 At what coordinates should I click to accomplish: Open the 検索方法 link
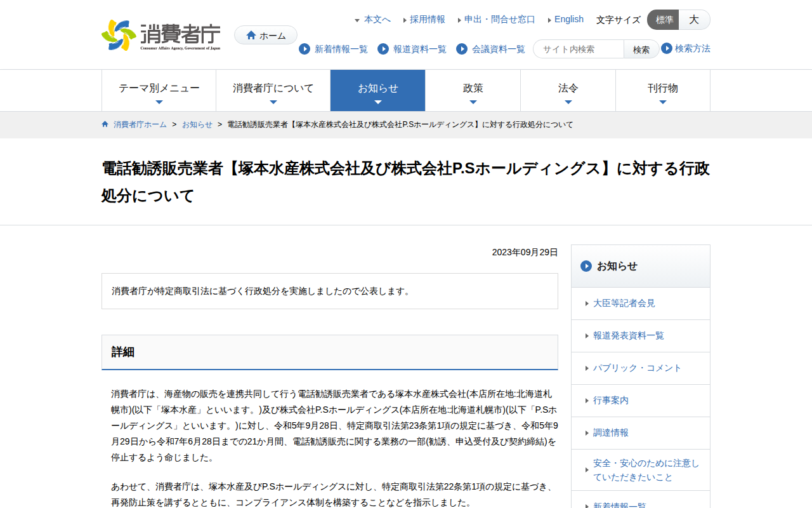[x=693, y=48]
